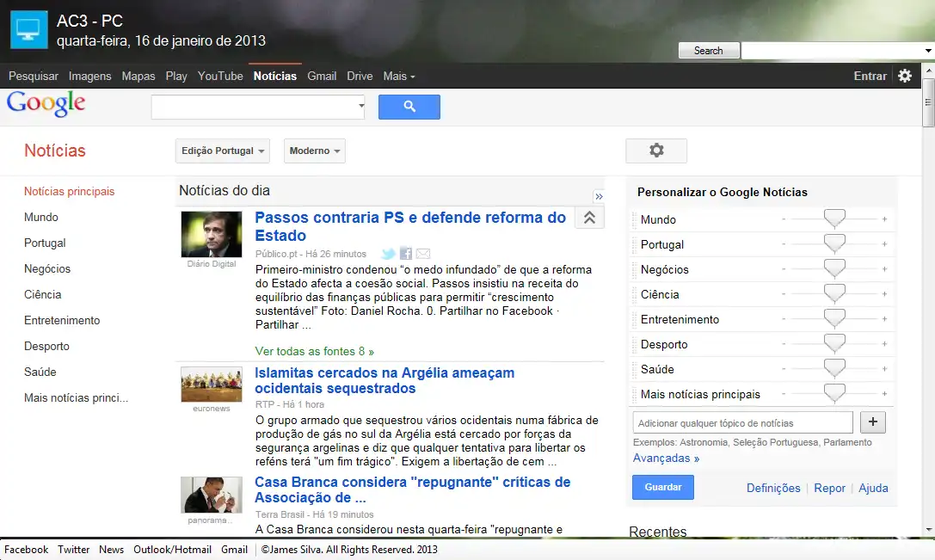Click the blue computer monitor icon
Viewport: 935px width, 560px height.
click(28, 30)
